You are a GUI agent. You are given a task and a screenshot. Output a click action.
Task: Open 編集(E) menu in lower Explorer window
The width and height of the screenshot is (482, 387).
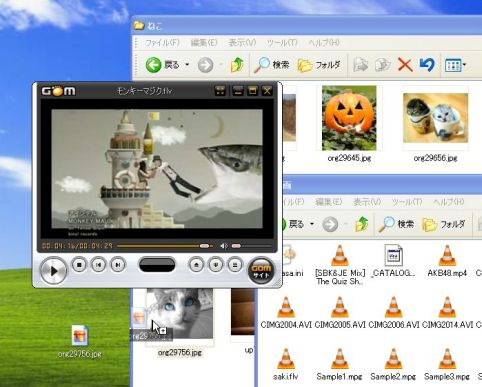328,202
